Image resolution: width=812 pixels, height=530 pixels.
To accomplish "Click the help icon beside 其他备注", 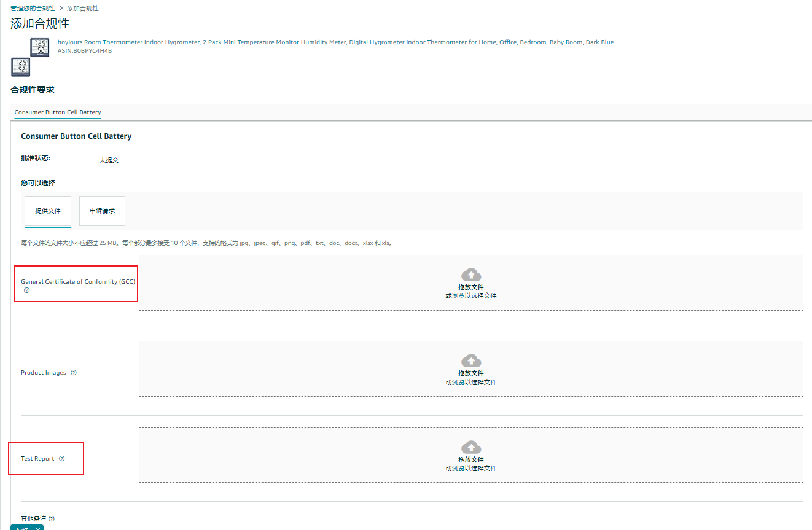I will (52, 519).
